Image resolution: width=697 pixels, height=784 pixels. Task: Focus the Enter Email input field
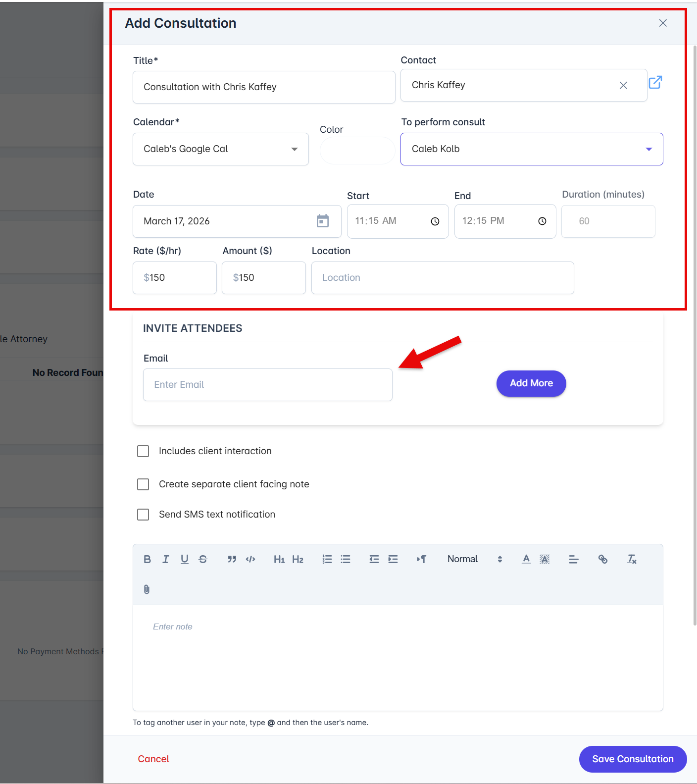coord(267,385)
